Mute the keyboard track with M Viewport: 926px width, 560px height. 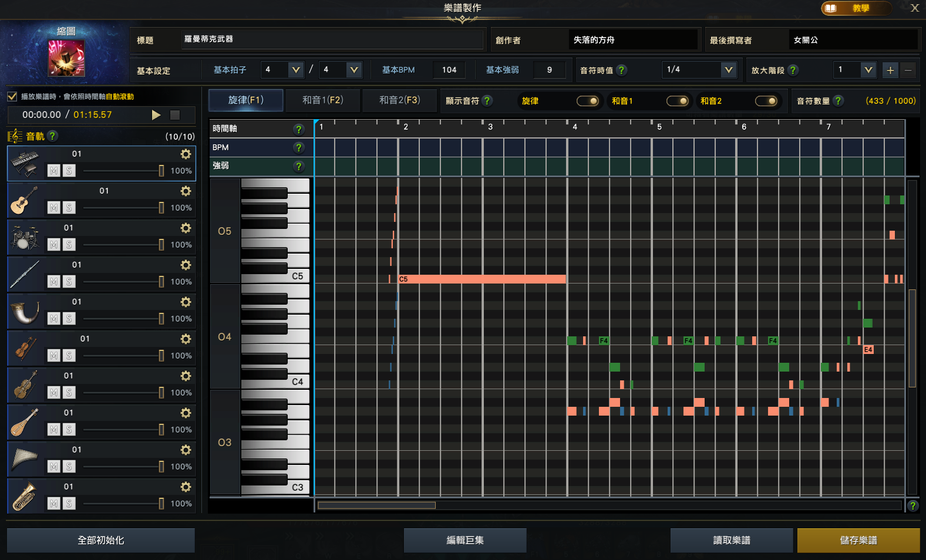click(54, 171)
